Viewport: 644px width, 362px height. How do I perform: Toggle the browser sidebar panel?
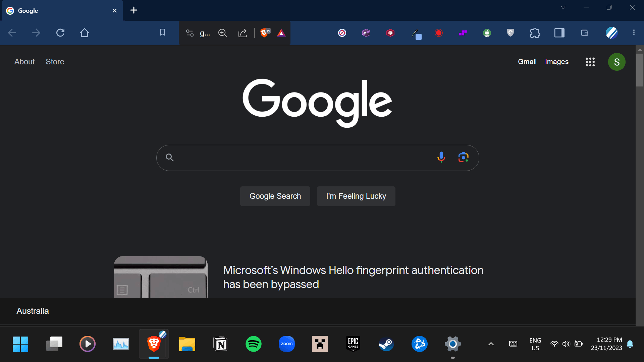pos(559,33)
